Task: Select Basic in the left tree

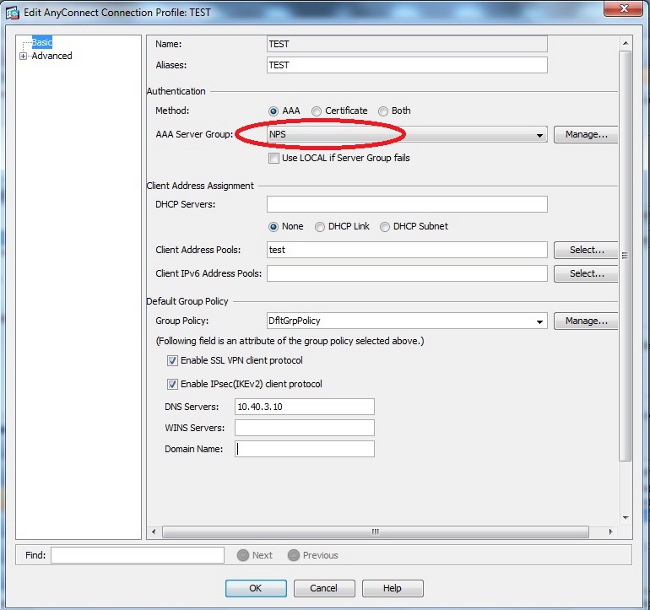Action: coord(42,42)
